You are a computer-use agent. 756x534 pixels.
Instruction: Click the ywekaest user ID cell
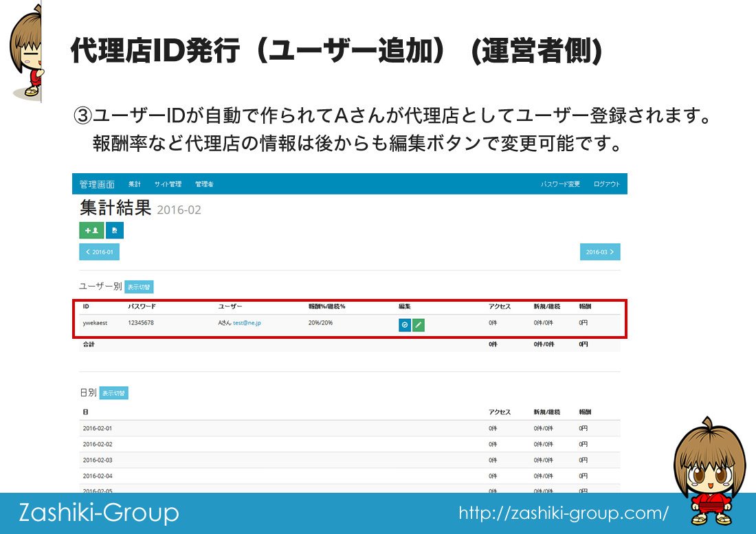[x=95, y=322]
